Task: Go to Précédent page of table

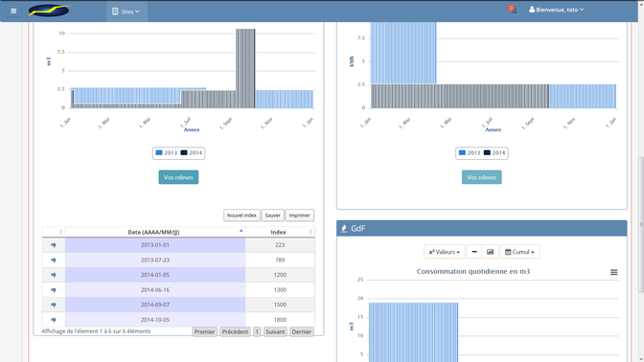Action: (235, 331)
